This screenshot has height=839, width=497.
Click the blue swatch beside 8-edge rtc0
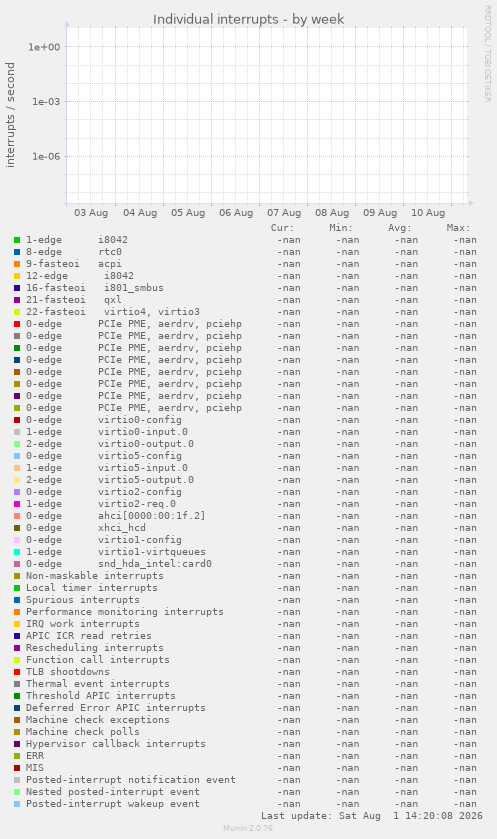point(17,252)
